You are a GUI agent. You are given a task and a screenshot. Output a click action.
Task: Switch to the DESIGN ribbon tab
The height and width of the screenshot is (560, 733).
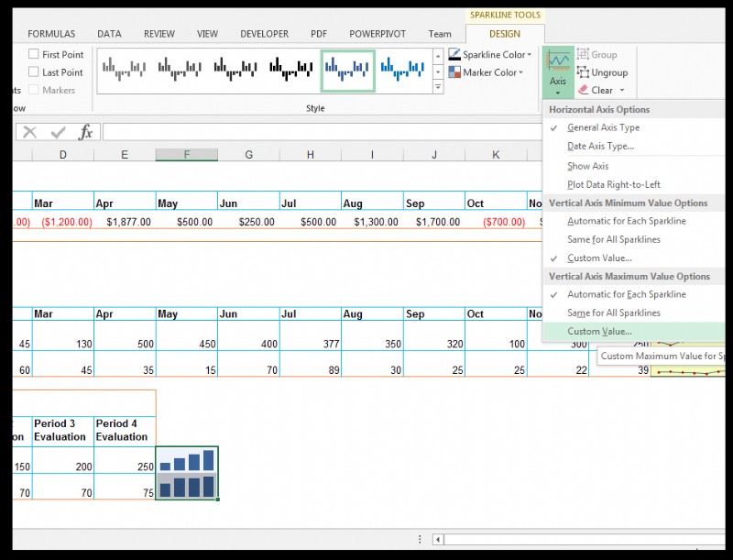[505, 33]
